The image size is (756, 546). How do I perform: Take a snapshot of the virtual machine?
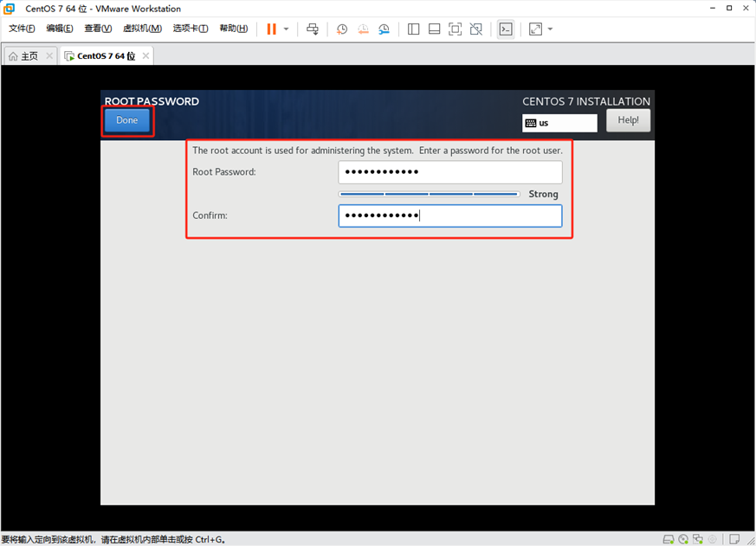(342, 29)
